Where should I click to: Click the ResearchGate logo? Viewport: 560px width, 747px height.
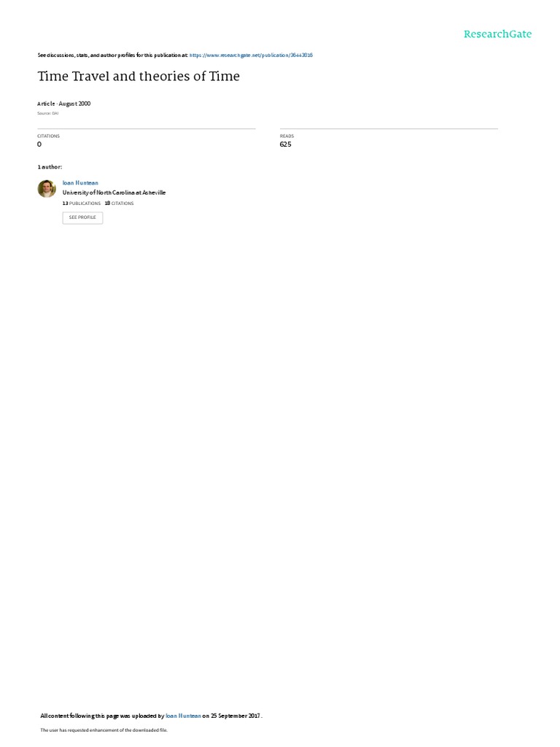(497, 34)
